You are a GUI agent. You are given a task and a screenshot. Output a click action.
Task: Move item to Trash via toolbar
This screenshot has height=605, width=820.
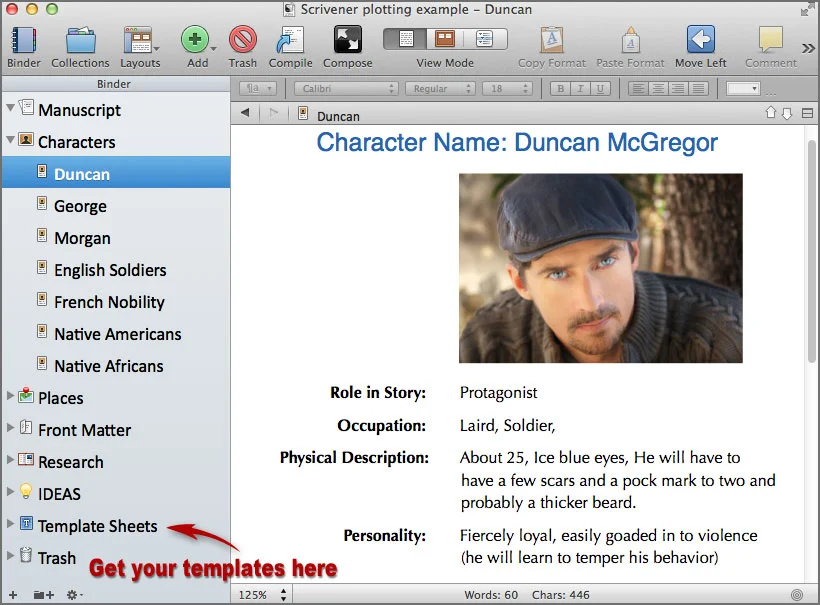(x=243, y=40)
